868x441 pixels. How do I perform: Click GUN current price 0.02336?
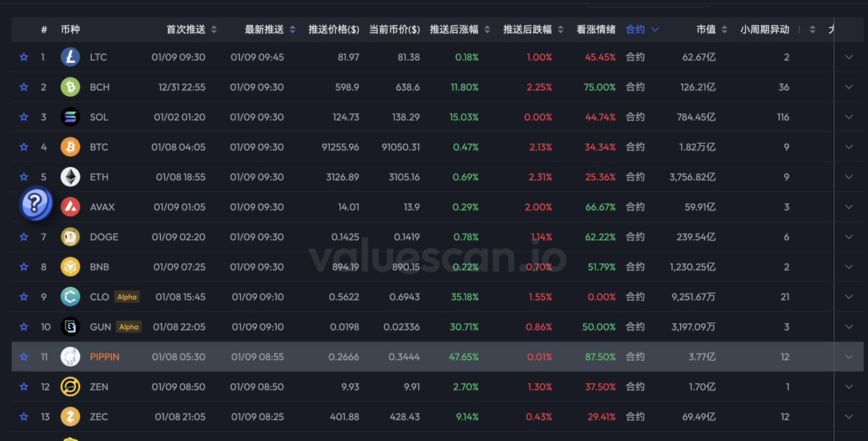(x=404, y=327)
